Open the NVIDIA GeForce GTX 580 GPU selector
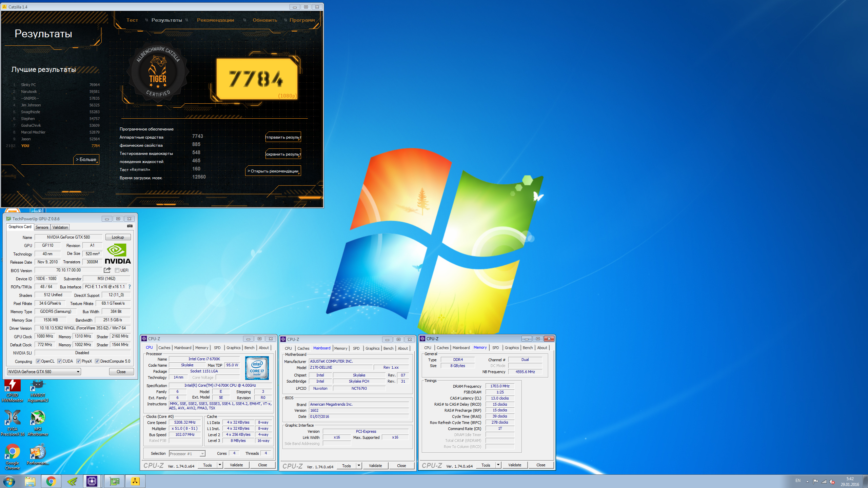The width and height of the screenshot is (868, 488). [44, 372]
